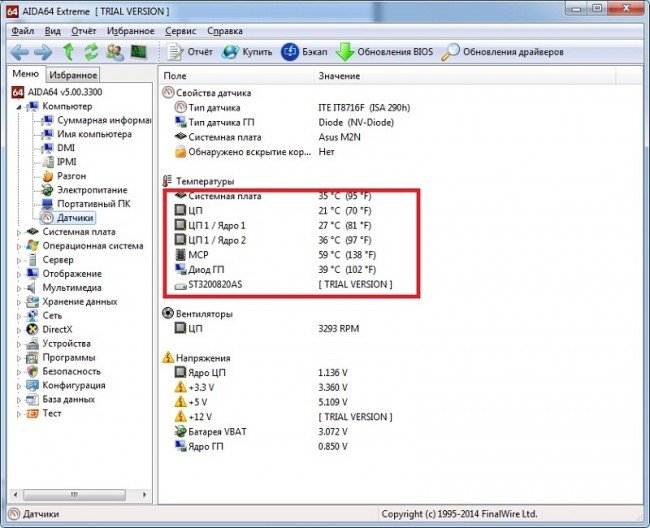Click the monitor graph toolbar icon
The image size is (650, 528).
point(139,51)
